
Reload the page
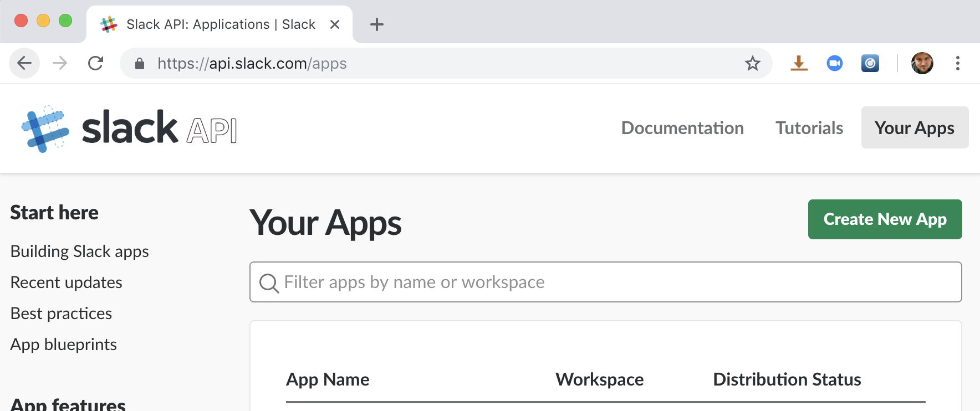point(96,64)
